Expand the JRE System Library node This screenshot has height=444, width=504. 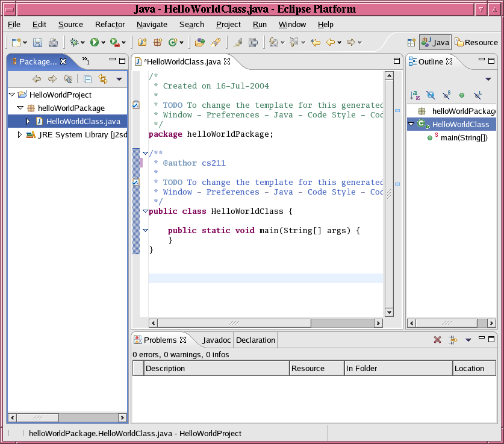pyautogui.click(x=20, y=134)
